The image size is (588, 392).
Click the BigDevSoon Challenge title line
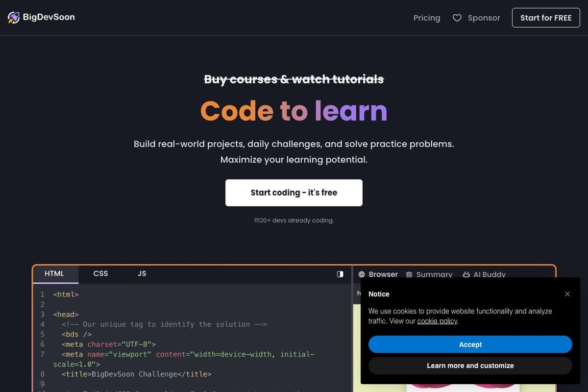click(136, 374)
